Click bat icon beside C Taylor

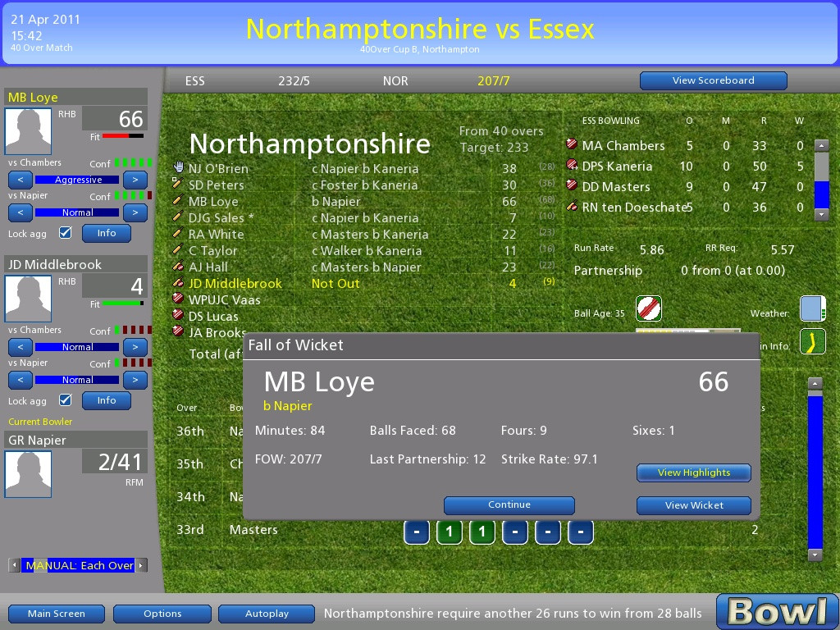point(178,249)
